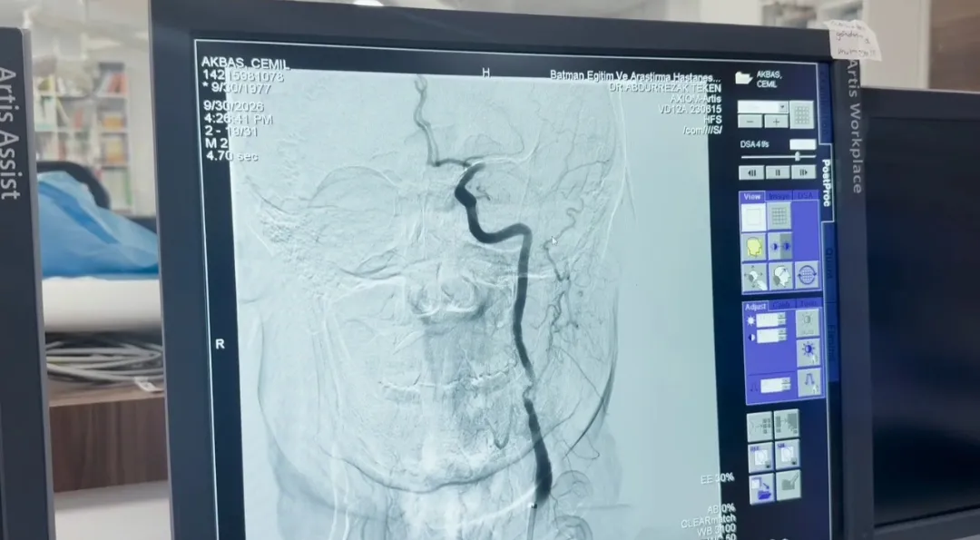Step back one frame in the DSA run
980x540 pixels.
[x=752, y=172]
